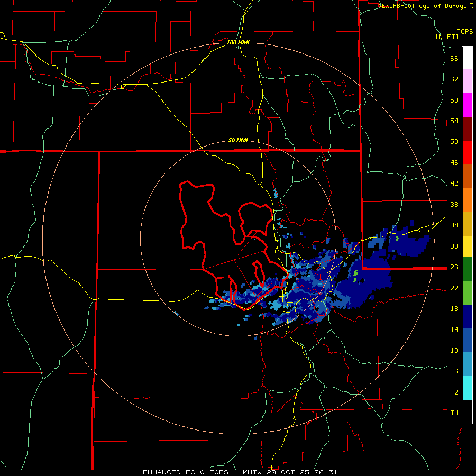Image resolution: width=476 pixels, height=476 pixels.
Task: Click the "30" legend value
Action: 454,246
